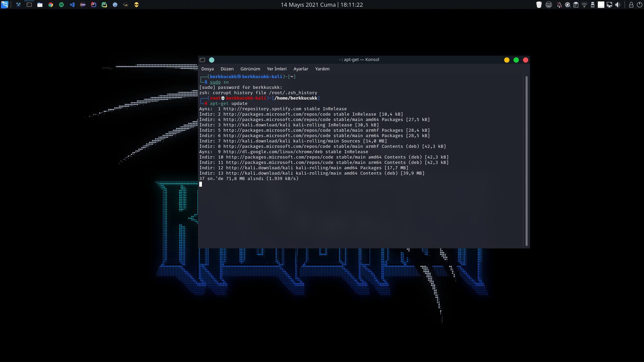Click the lock screen button
The image size is (644, 362).
[631, 5]
